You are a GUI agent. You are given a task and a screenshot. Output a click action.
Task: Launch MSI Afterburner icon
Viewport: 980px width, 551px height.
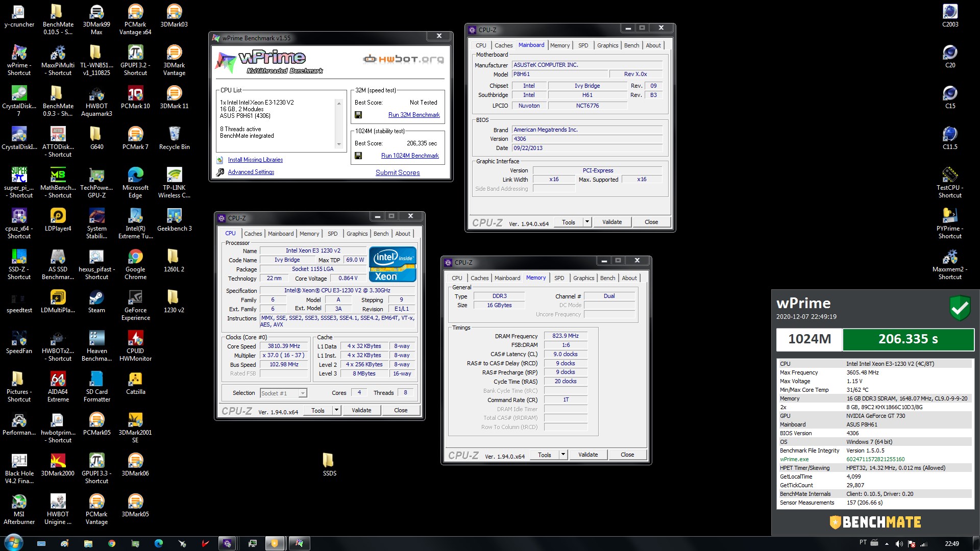point(19,510)
